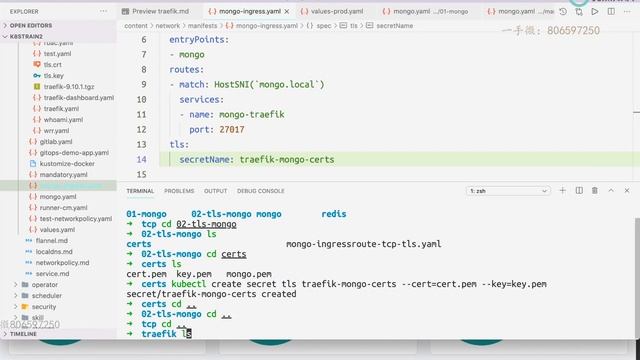The width and height of the screenshot is (640, 360).
Task: Close the mongo-ingress.yaml tab
Action: tap(287, 11)
